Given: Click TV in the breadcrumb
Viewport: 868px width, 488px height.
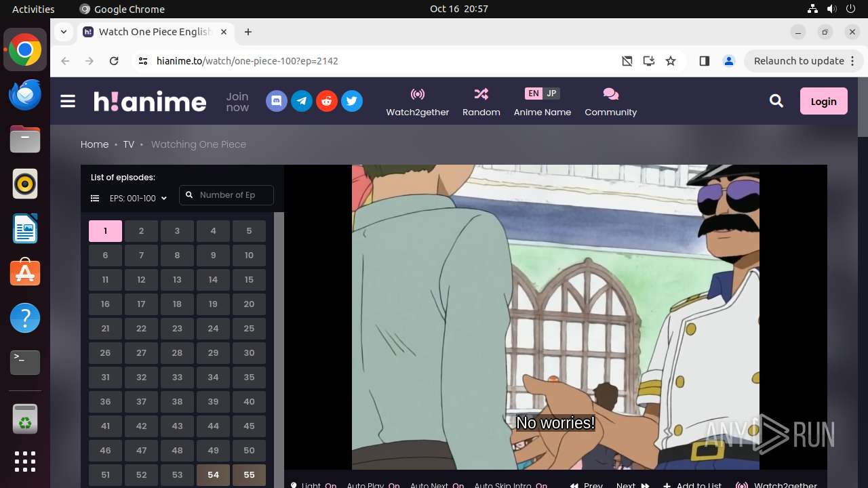Looking at the screenshot, I should point(129,144).
